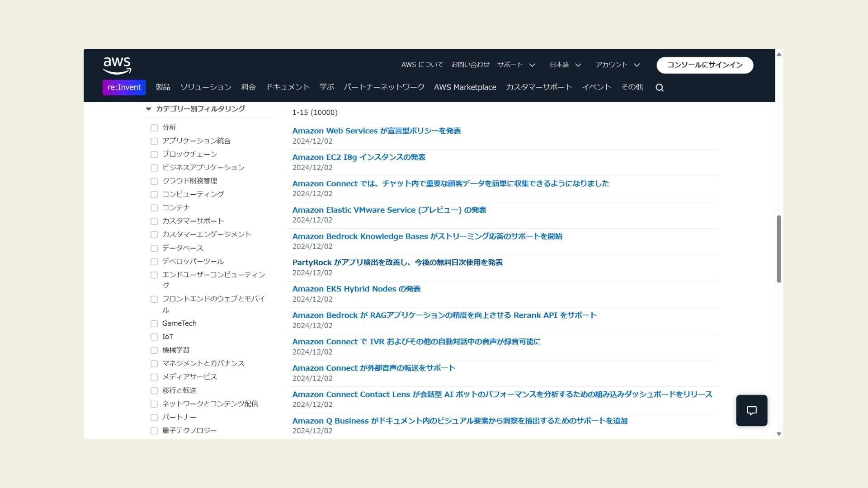Open Amazon Connect IVR recording article
This screenshot has height=488, width=868.
point(416,342)
